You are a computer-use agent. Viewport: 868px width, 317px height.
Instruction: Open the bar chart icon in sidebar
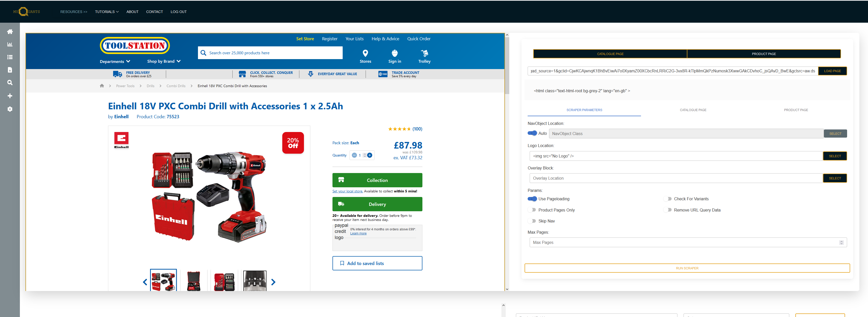click(x=10, y=45)
